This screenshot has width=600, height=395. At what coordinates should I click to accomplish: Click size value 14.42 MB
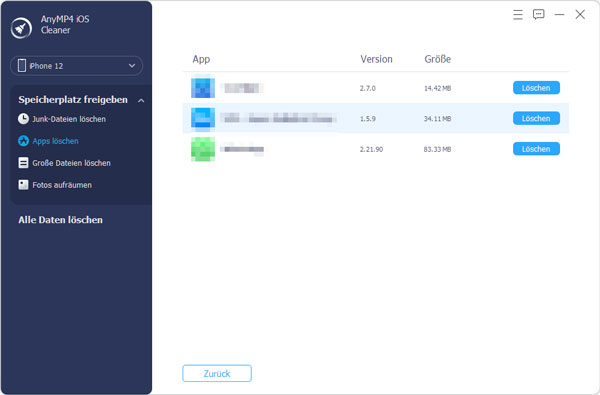[x=437, y=88]
